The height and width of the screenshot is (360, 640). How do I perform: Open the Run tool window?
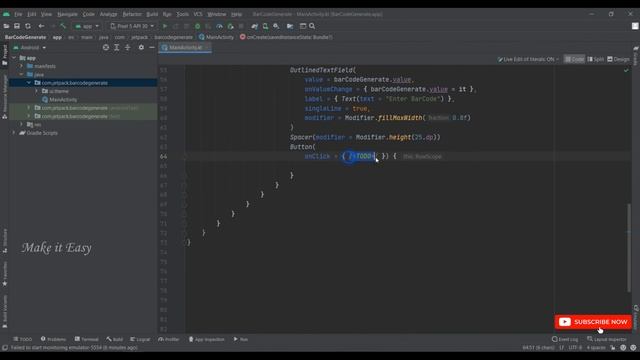241,340
